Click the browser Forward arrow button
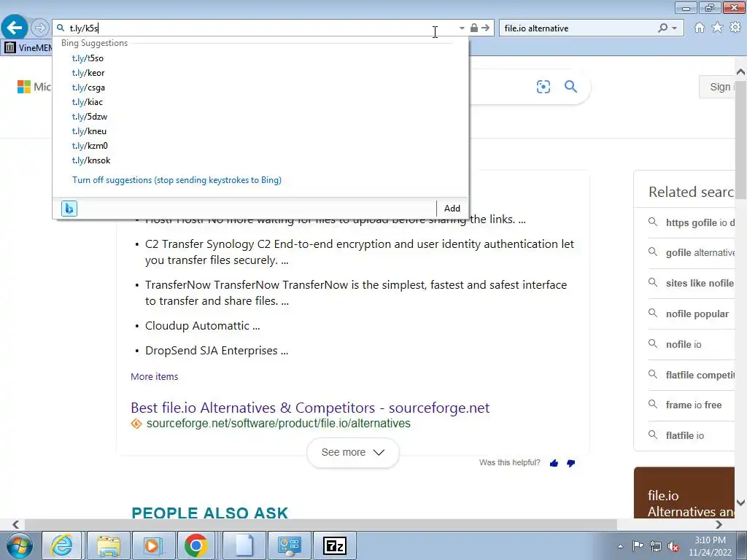The image size is (747, 560). (40, 28)
